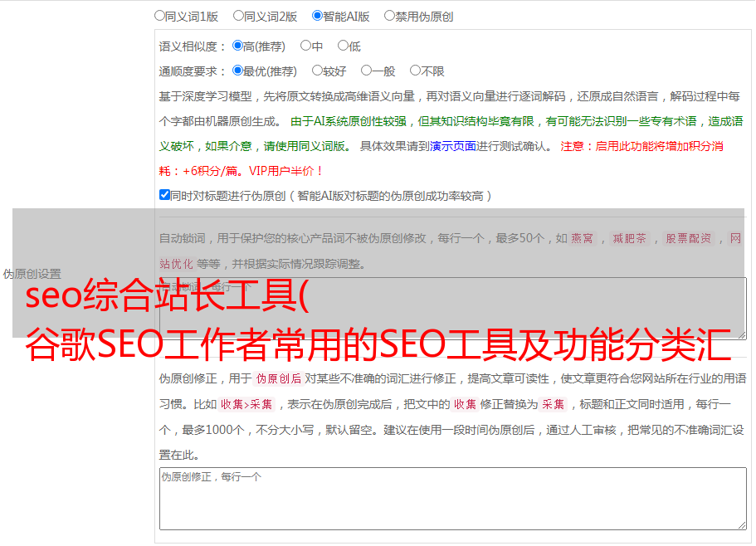Click the 燕窝 example keyword

coord(583,238)
